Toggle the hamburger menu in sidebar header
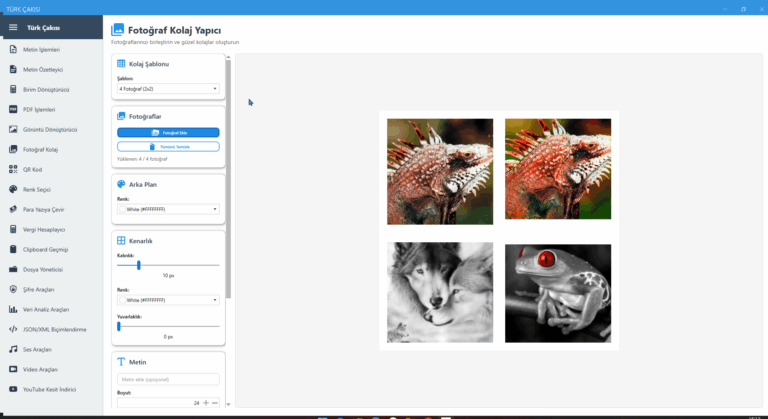Screen dimensions: 768x419 (x=13, y=27)
